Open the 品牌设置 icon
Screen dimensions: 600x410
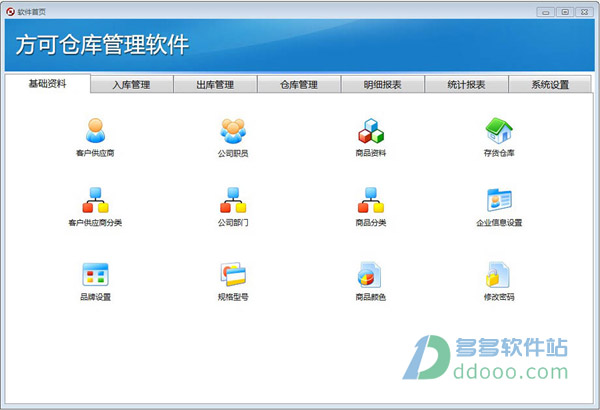(95, 274)
